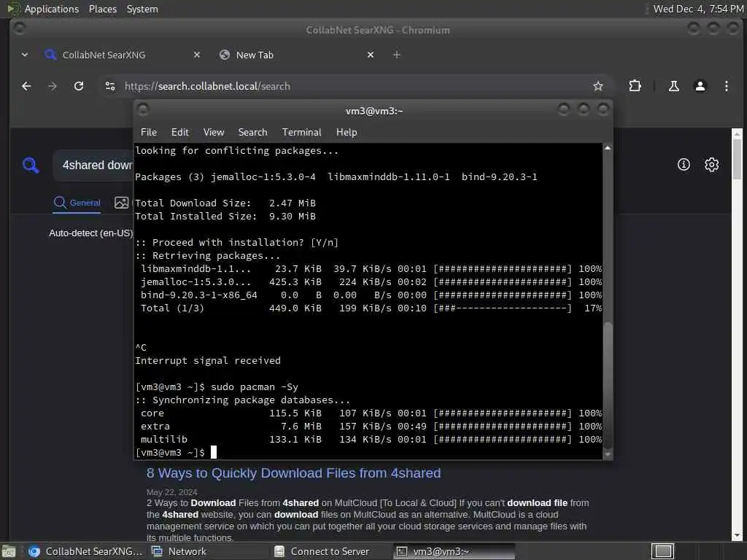
Task: Click the search box with 4shared query
Action: [x=93, y=165]
